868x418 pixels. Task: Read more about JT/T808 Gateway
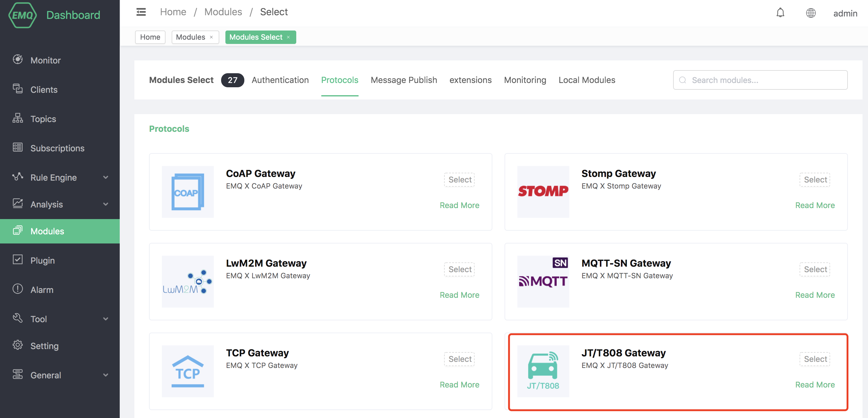click(x=815, y=385)
